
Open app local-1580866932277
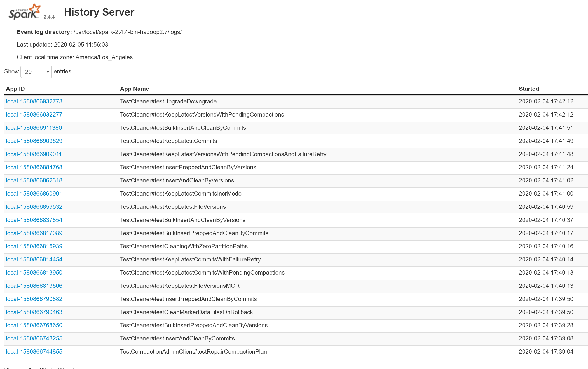tap(34, 115)
